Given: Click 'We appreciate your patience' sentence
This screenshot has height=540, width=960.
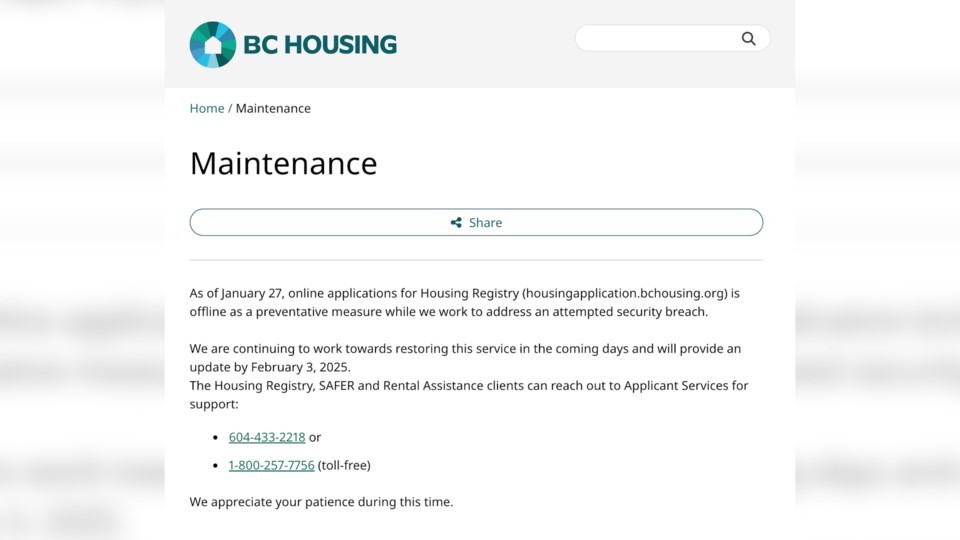Looking at the screenshot, I should pos(321,502).
